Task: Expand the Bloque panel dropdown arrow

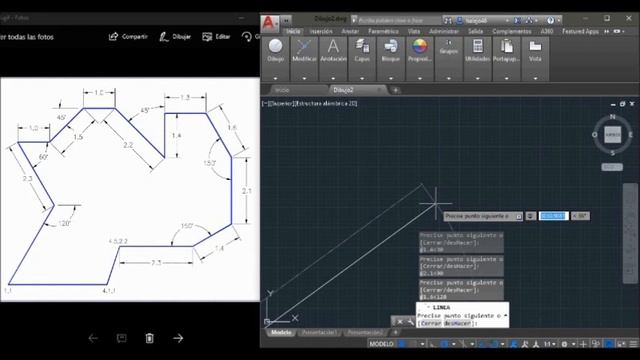Action: [391, 78]
